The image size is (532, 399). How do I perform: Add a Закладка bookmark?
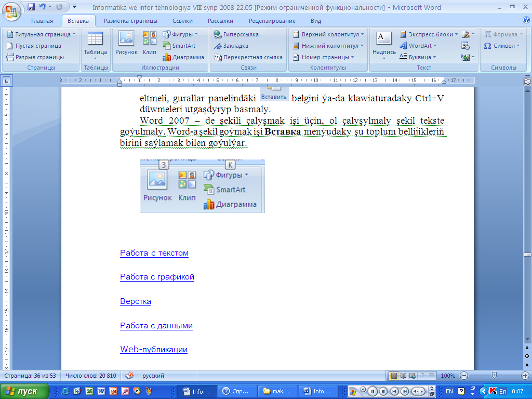[x=231, y=46]
